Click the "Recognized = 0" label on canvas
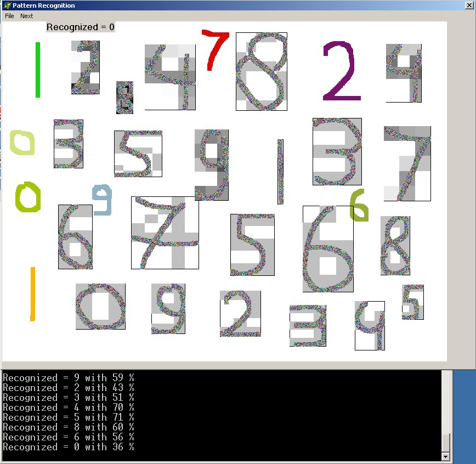476x464 pixels. coord(81,27)
